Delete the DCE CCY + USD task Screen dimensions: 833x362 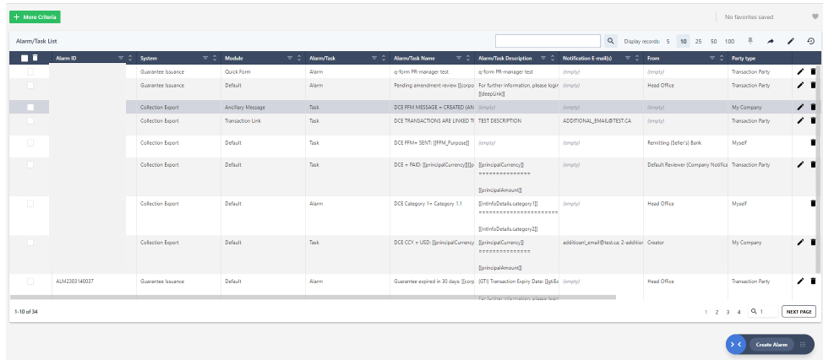[813, 242]
